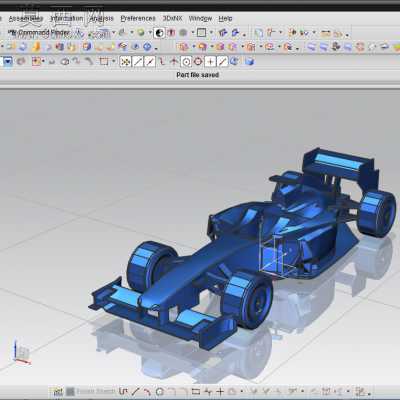This screenshot has width=400, height=400.
Task: Click the Point on Face snap icon
Action: point(235,61)
